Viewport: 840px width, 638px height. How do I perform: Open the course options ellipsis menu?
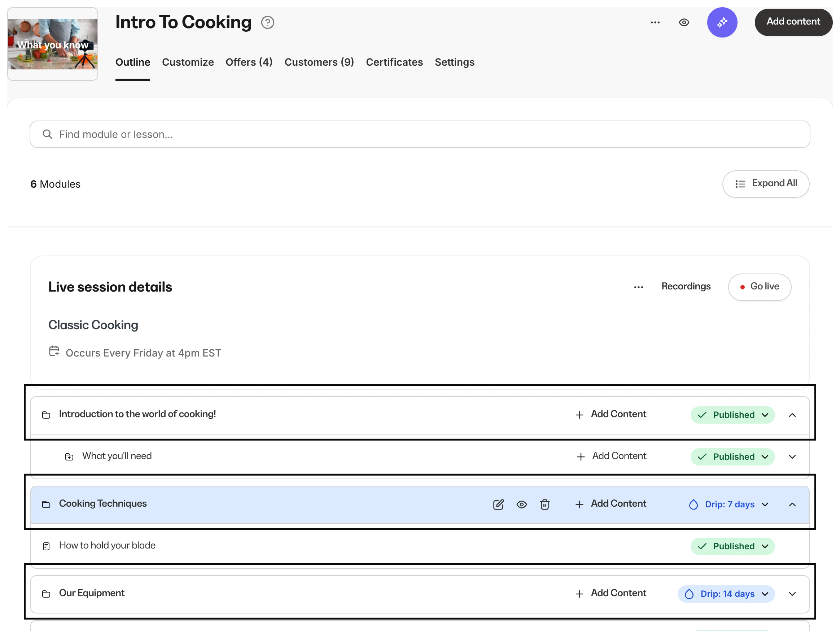[x=655, y=22]
